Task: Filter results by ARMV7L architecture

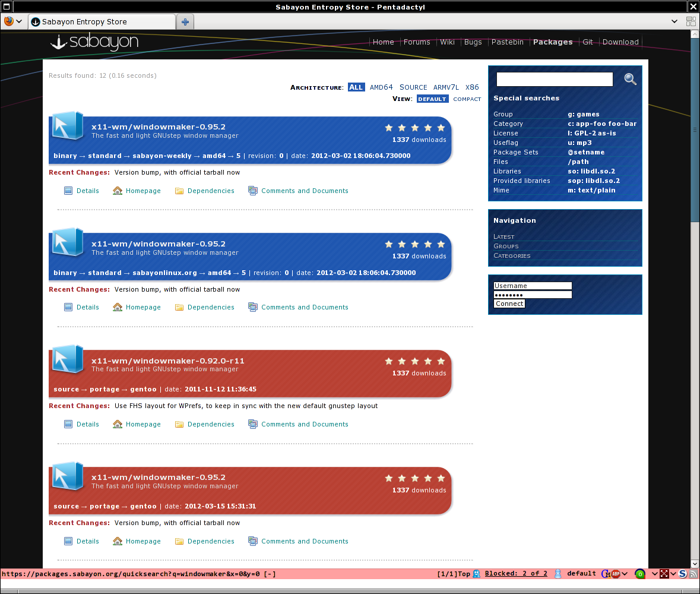Action: (445, 87)
